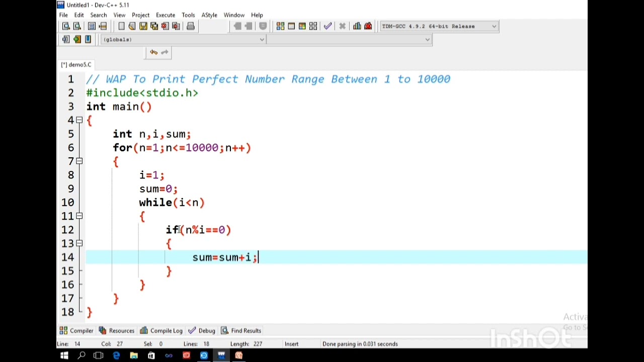644x362 pixels.
Task: Click the Close All toolbar icon
Action: [176, 26]
